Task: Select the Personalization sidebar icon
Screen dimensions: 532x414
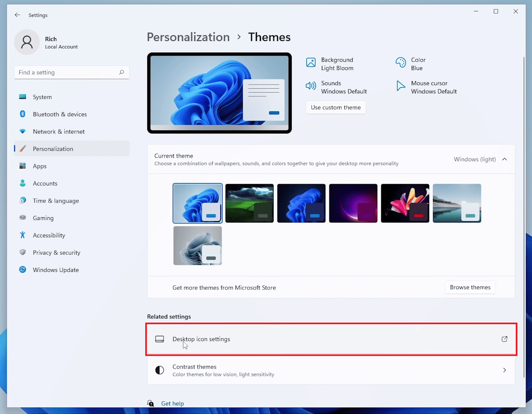Action: pos(23,149)
